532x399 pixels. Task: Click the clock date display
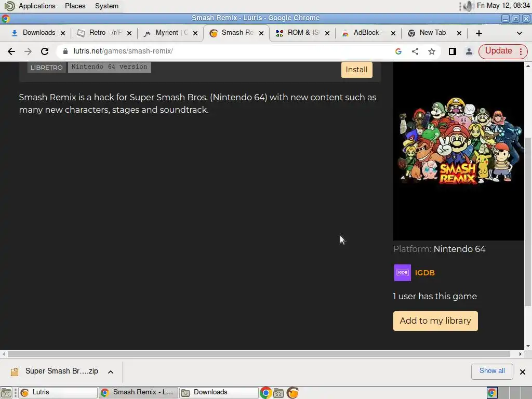click(x=503, y=5)
